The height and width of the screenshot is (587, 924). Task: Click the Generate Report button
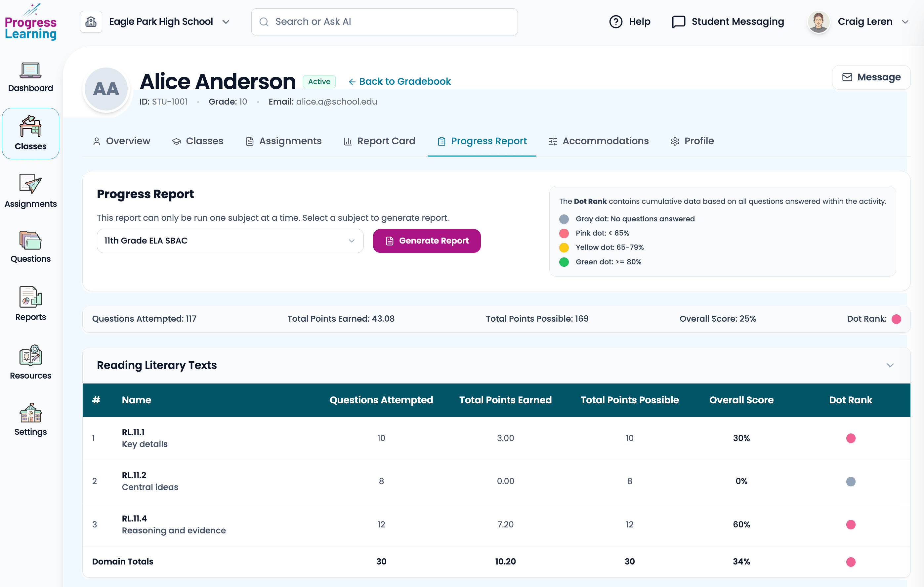point(427,241)
